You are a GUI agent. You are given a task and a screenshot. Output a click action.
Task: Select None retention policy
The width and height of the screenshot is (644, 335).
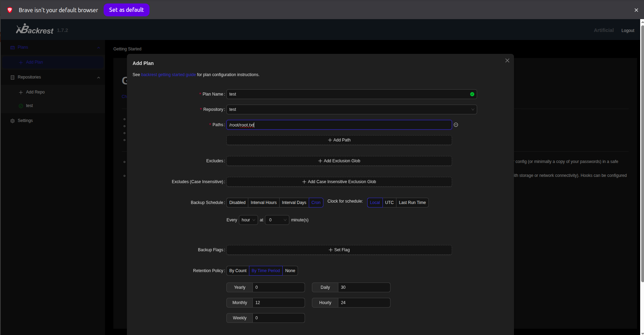click(290, 271)
